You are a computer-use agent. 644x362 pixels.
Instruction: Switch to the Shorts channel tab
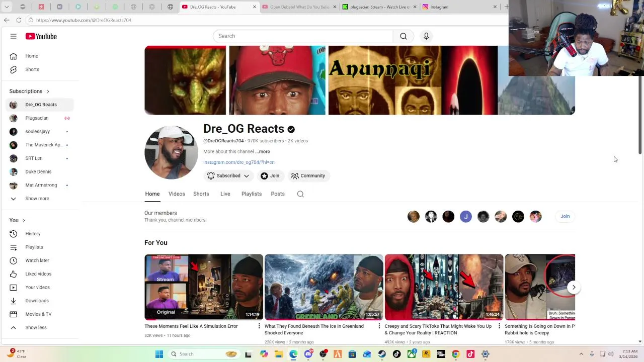coord(201,194)
